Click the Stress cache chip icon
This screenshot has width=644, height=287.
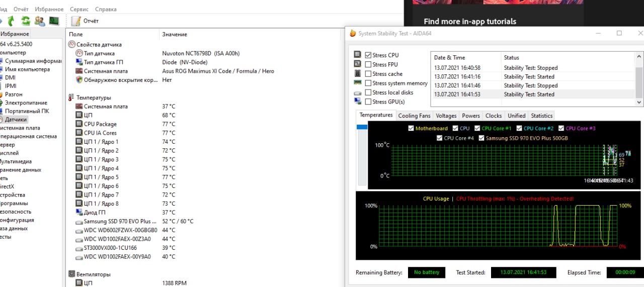point(357,73)
